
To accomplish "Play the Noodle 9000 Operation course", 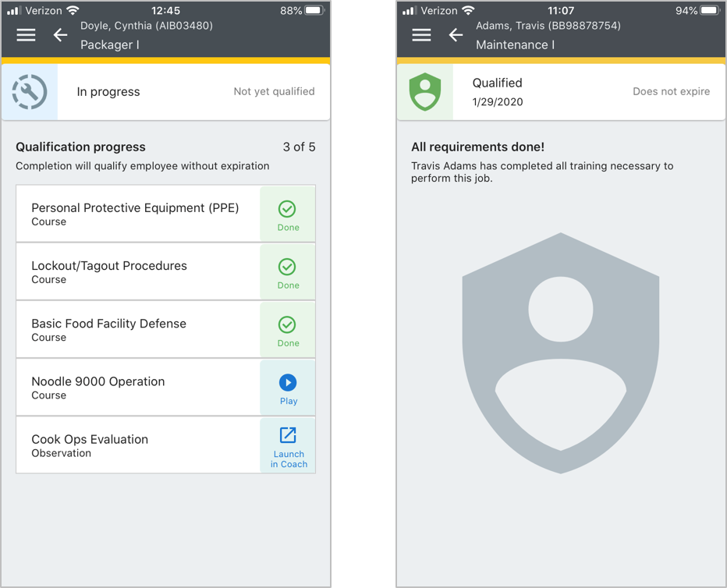I will [288, 388].
